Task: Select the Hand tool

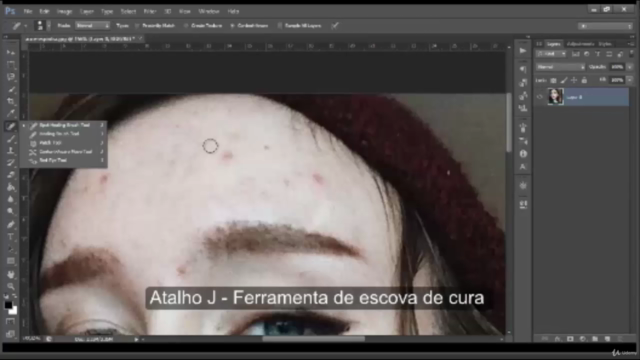Action: click(x=11, y=274)
